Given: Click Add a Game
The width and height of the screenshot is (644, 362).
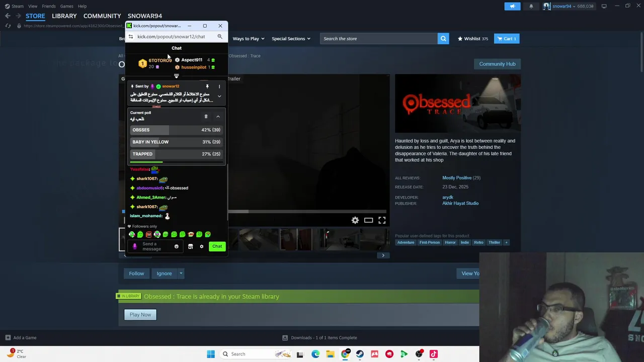Looking at the screenshot, I should [x=21, y=338].
